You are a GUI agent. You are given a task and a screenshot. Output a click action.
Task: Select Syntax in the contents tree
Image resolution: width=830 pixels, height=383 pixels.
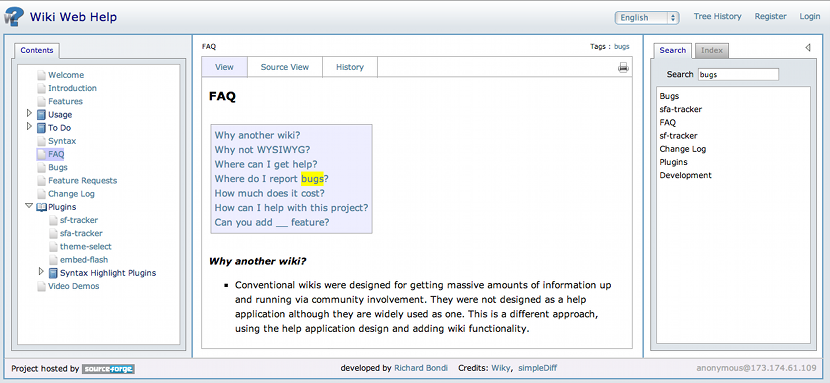click(x=62, y=141)
